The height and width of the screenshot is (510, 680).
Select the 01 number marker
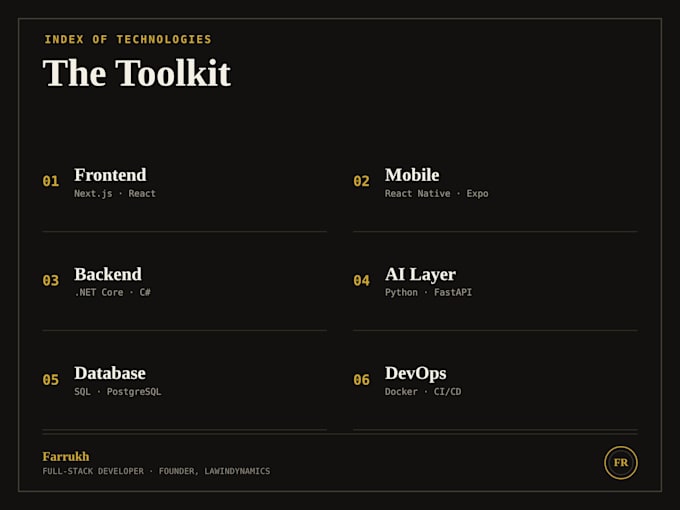pyautogui.click(x=51, y=181)
